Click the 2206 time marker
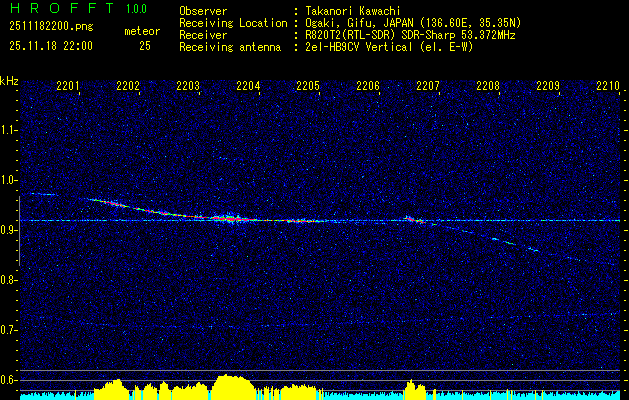The image size is (629, 400). pos(368,85)
